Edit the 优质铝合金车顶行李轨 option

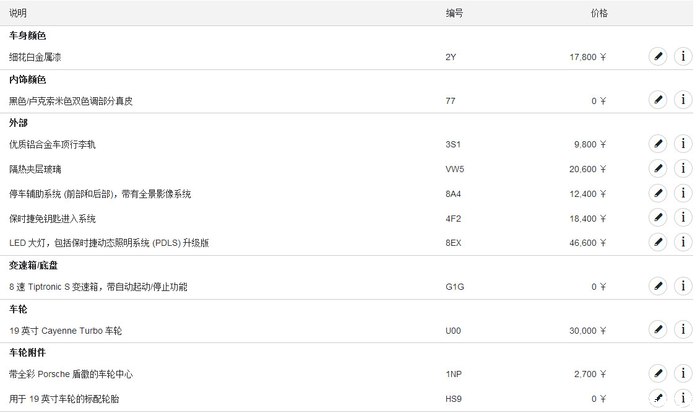658,144
